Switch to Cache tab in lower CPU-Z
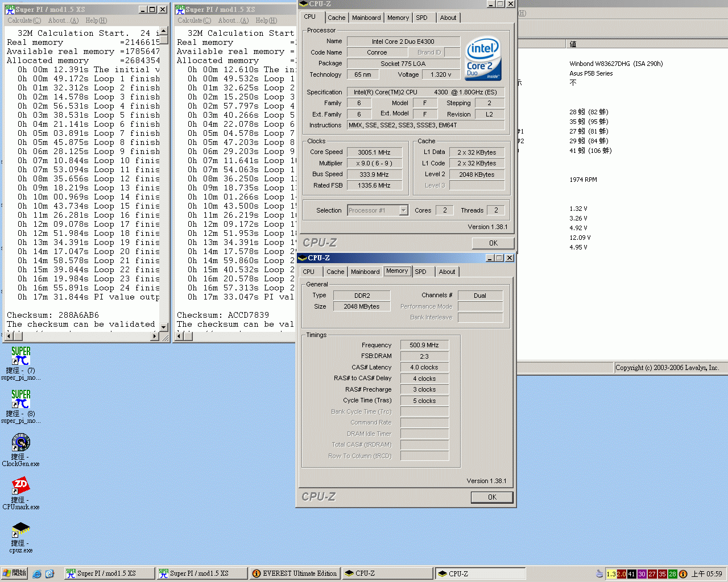This screenshot has width=728, height=582. [336, 272]
